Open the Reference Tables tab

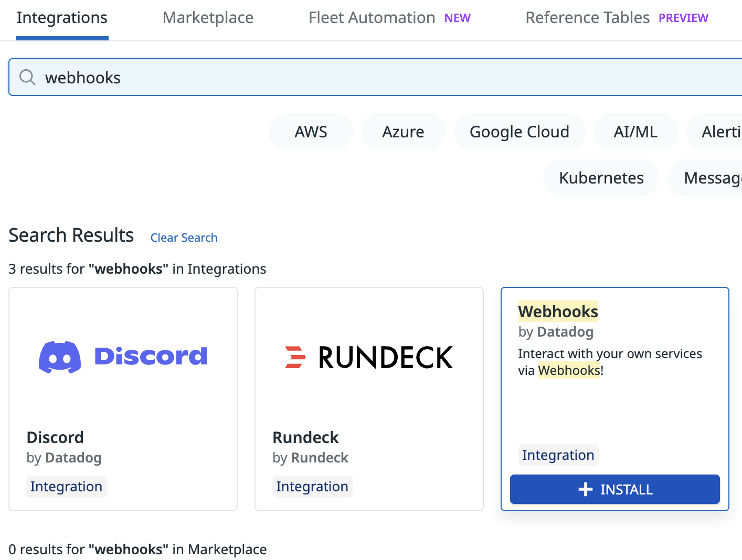(587, 18)
